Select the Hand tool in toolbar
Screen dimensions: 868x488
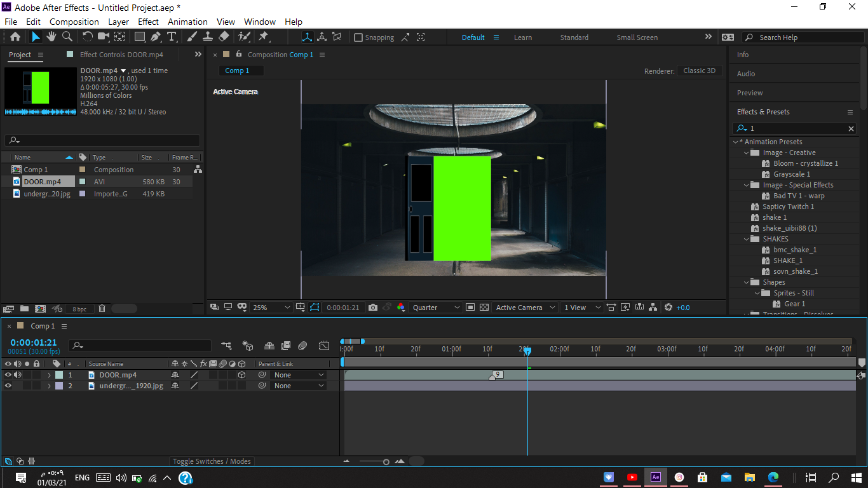coord(51,37)
